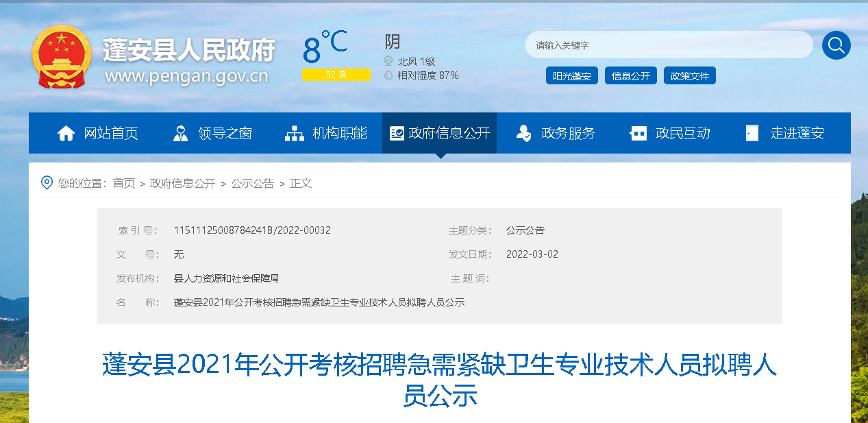Screen dimensions: 868x423
Task: Click the document icon beside 政府信息公开
Action: point(397,133)
